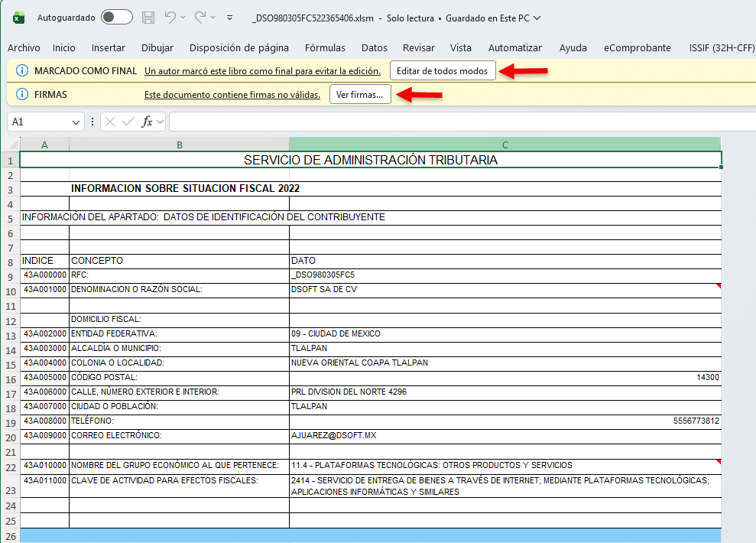Screen dimensions: 756x543
Task: Toggle the Autoguardado switch
Action: point(116,17)
